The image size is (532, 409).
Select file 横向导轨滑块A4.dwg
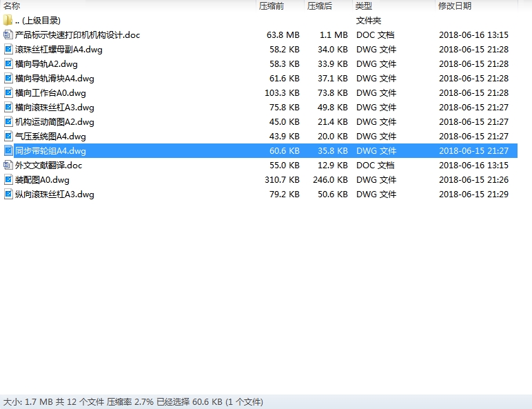pyautogui.click(x=54, y=79)
